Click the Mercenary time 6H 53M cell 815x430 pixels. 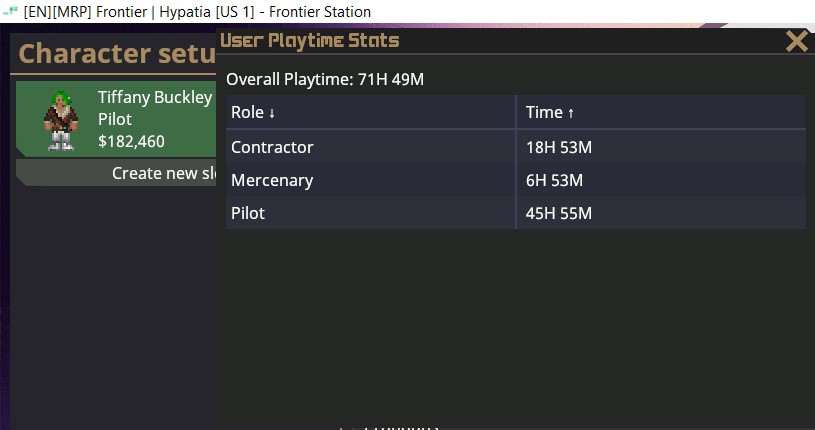click(554, 180)
